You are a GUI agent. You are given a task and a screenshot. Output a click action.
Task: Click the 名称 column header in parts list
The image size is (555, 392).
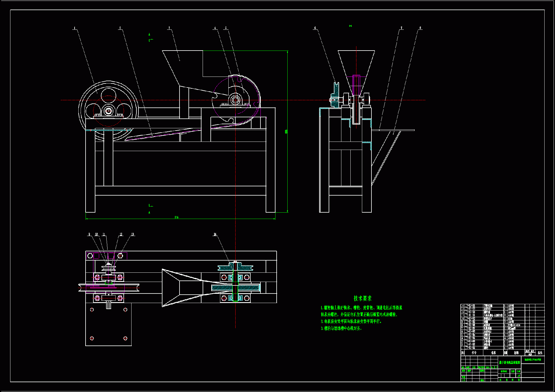tap(493, 353)
